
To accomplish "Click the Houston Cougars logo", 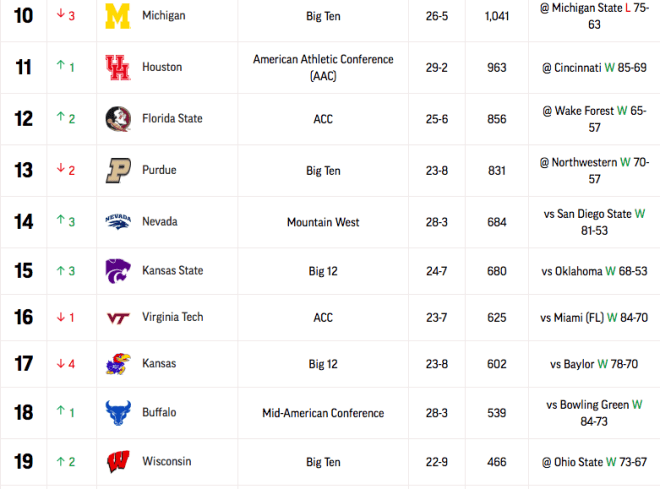I will (x=118, y=67).
